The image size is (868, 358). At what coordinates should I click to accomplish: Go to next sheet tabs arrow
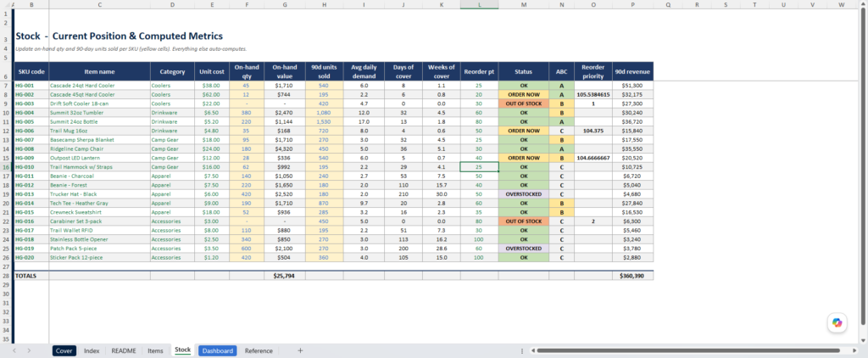[29, 351]
